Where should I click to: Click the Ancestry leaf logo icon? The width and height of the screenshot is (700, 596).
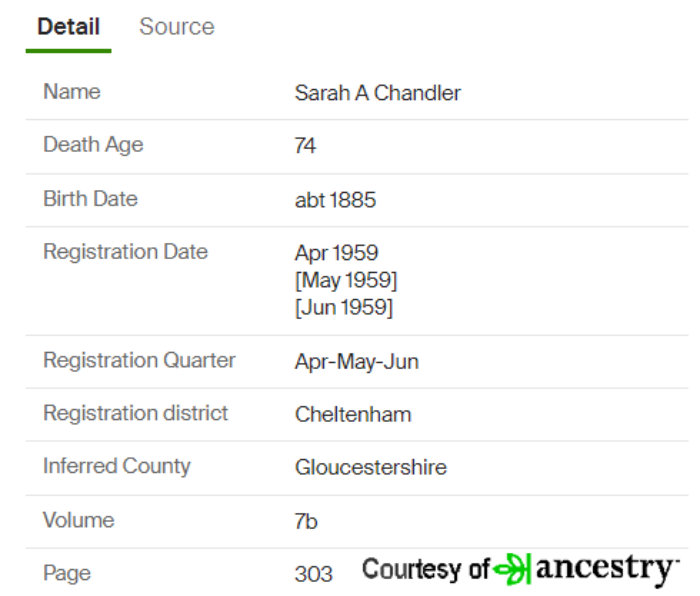(512, 569)
